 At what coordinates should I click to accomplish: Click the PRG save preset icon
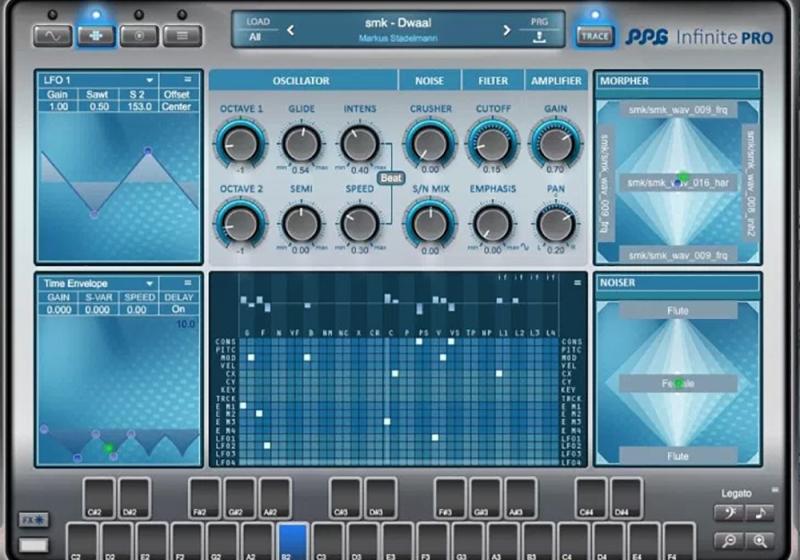pyautogui.click(x=538, y=38)
